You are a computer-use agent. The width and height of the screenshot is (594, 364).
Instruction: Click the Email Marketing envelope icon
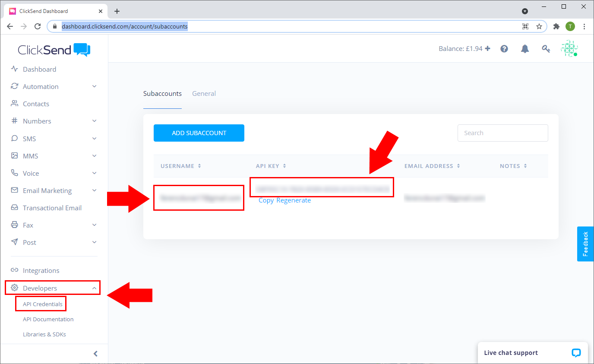pos(15,190)
